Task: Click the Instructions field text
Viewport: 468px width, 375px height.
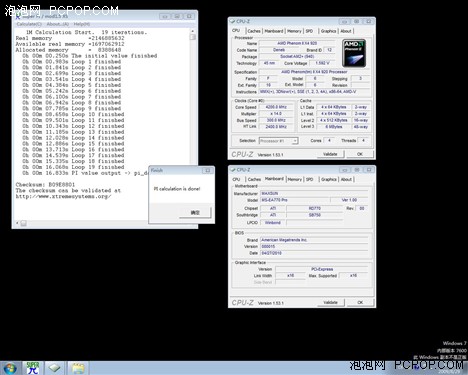Action: (314, 92)
